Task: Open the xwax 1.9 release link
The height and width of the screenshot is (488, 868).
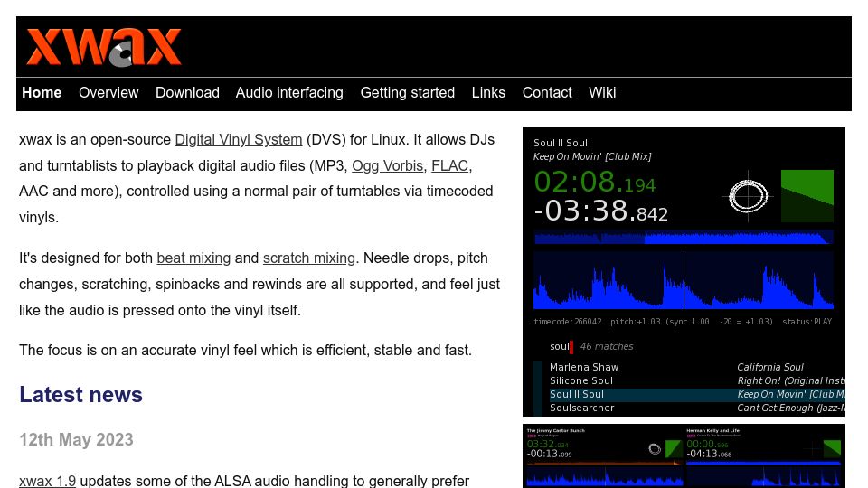Action: (47, 481)
